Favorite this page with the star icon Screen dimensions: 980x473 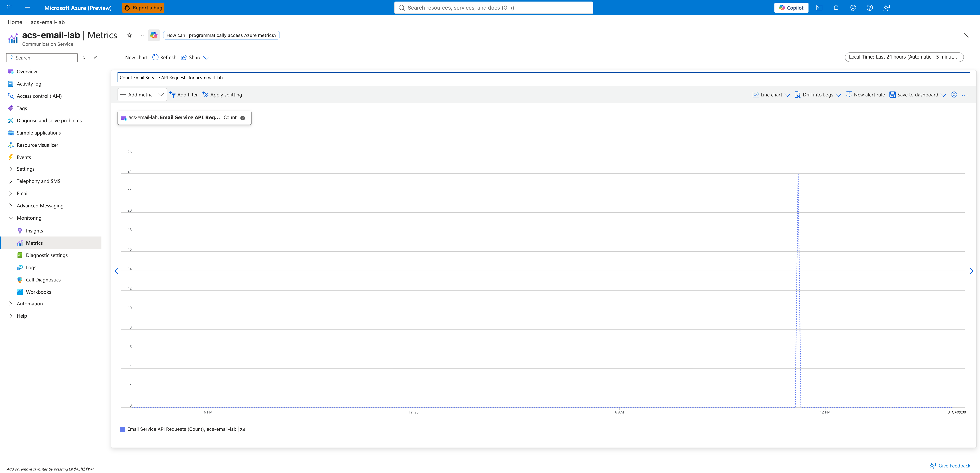(x=129, y=35)
